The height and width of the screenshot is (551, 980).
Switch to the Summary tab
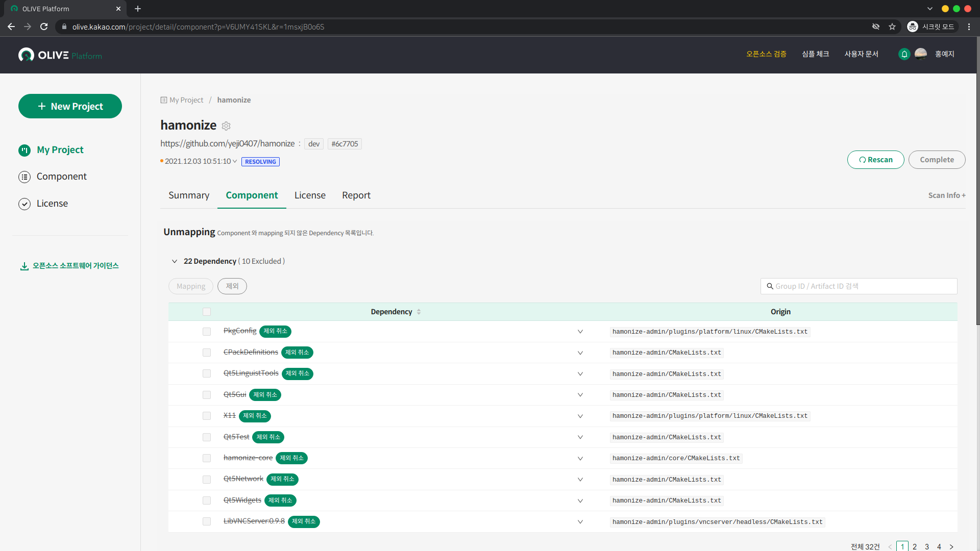(x=189, y=195)
